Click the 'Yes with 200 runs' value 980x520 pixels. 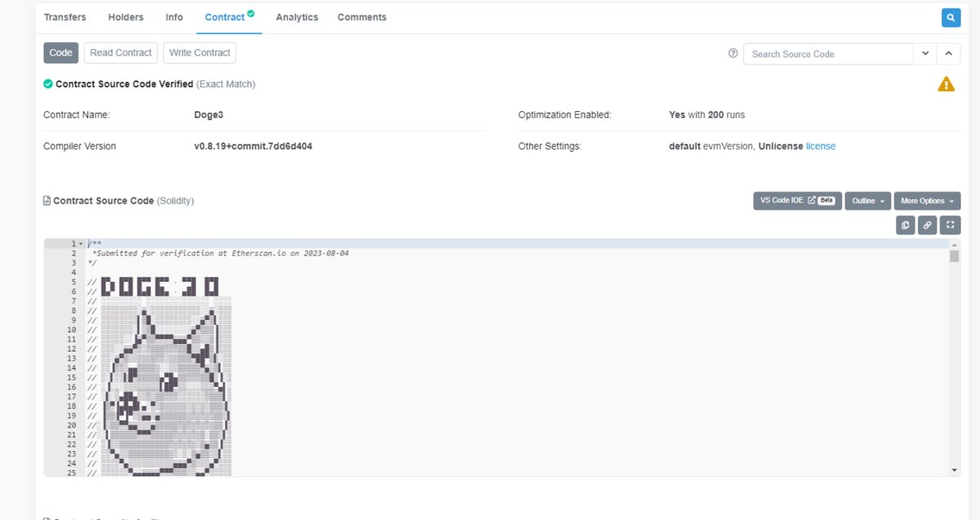(706, 115)
